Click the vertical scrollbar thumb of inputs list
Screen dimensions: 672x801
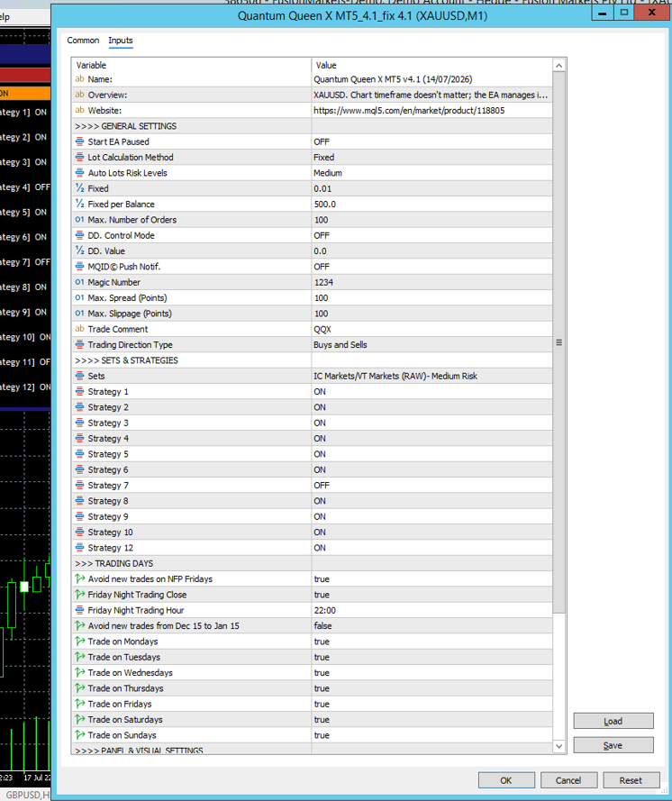click(559, 342)
